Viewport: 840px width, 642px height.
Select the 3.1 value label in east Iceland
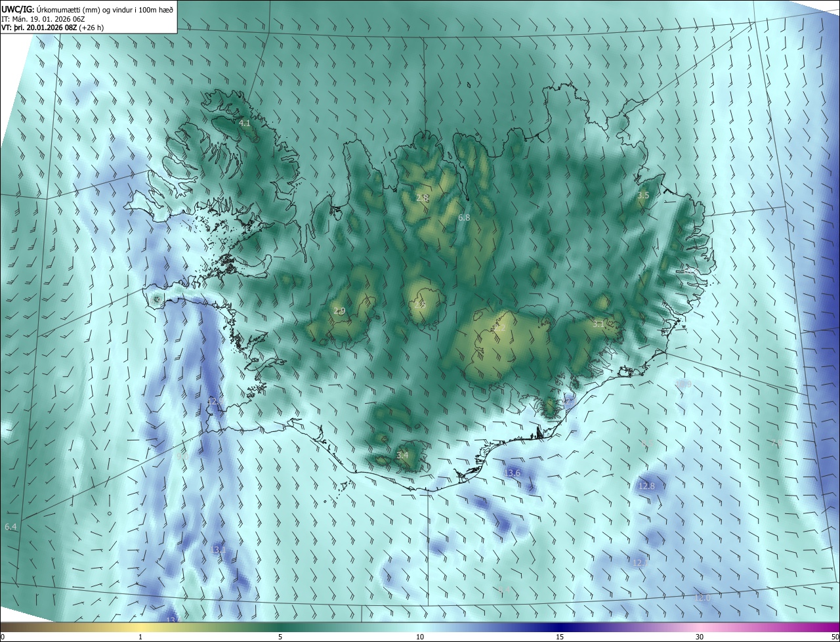pos(598,324)
